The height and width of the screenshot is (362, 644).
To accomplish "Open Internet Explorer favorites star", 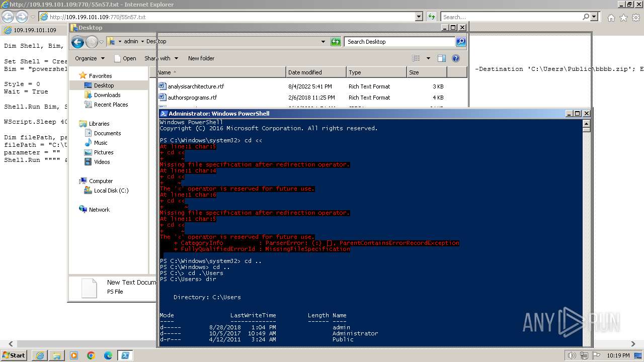I will click(x=623, y=18).
